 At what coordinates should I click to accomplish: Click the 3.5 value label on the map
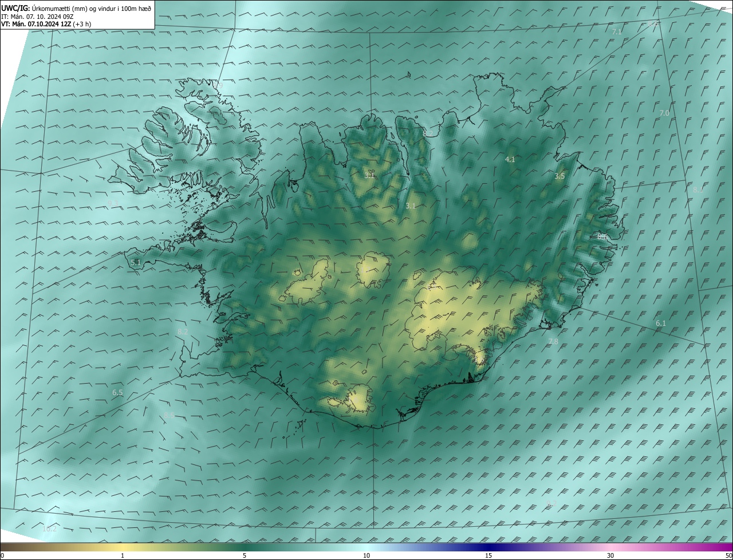point(559,176)
